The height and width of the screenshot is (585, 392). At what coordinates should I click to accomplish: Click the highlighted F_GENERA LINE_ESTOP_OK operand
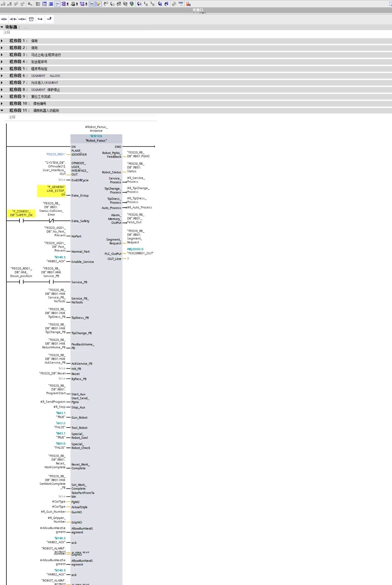51,191
